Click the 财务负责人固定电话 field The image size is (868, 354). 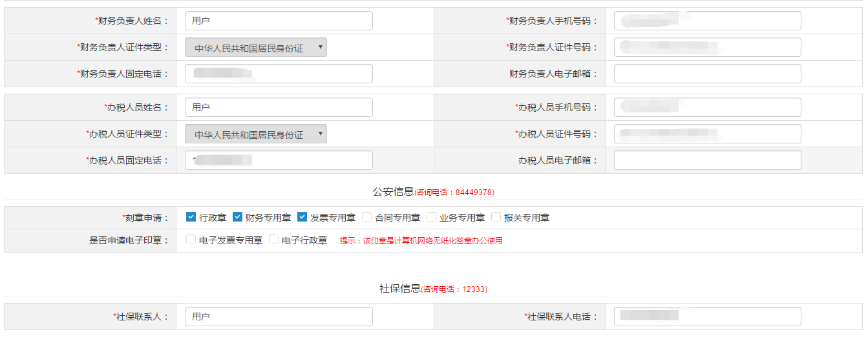tap(279, 74)
